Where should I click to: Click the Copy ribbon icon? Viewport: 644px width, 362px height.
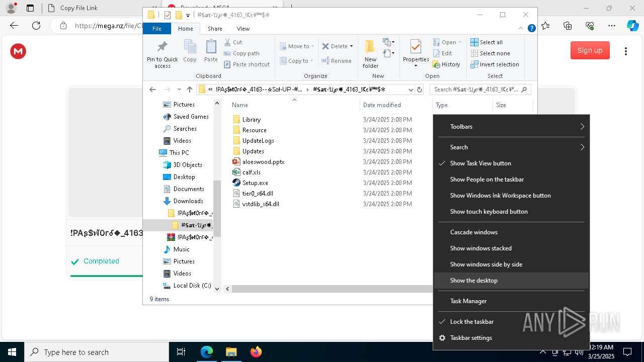[190, 51]
